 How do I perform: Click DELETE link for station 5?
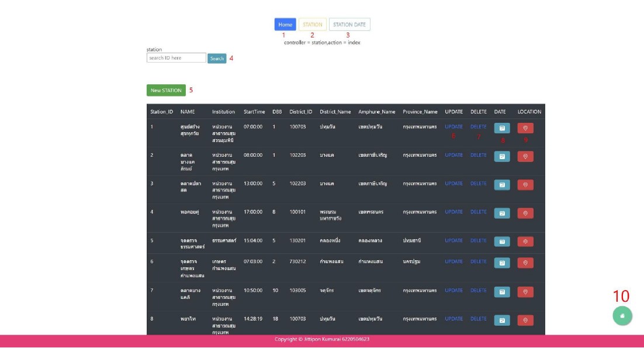click(x=479, y=241)
